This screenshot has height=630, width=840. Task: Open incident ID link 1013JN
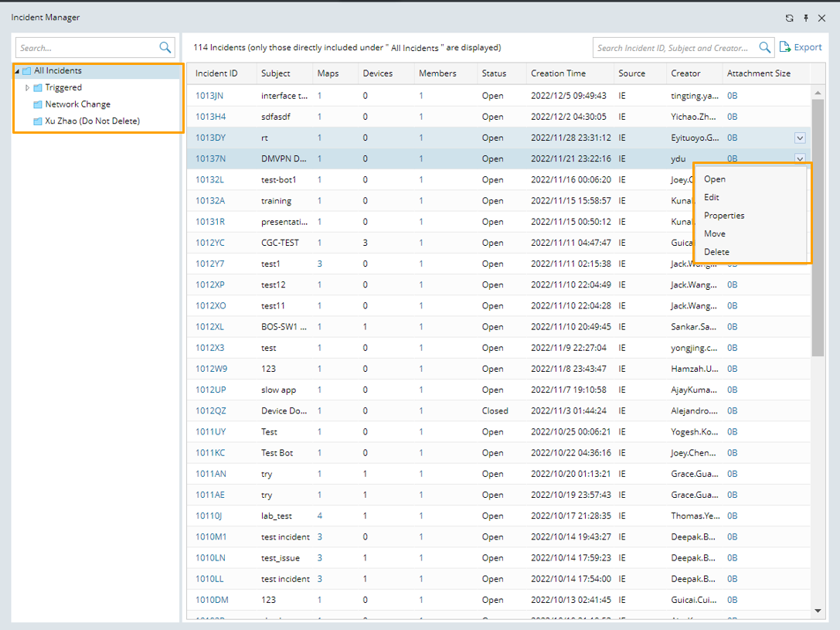210,96
